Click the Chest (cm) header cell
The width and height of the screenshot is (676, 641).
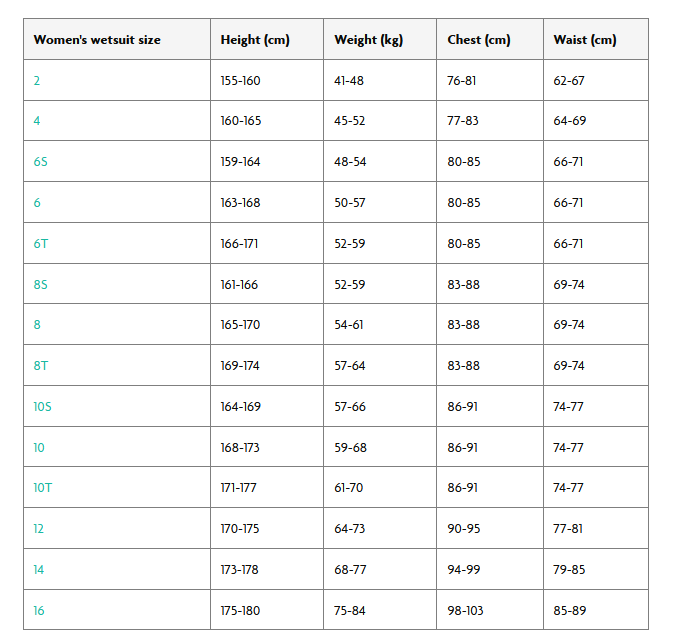[x=479, y=40]
